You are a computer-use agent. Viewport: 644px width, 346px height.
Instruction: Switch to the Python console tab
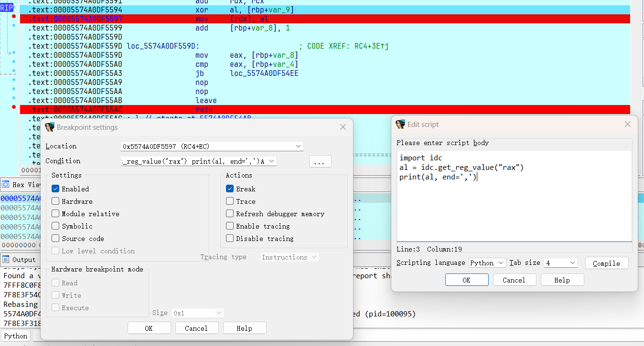16,336
